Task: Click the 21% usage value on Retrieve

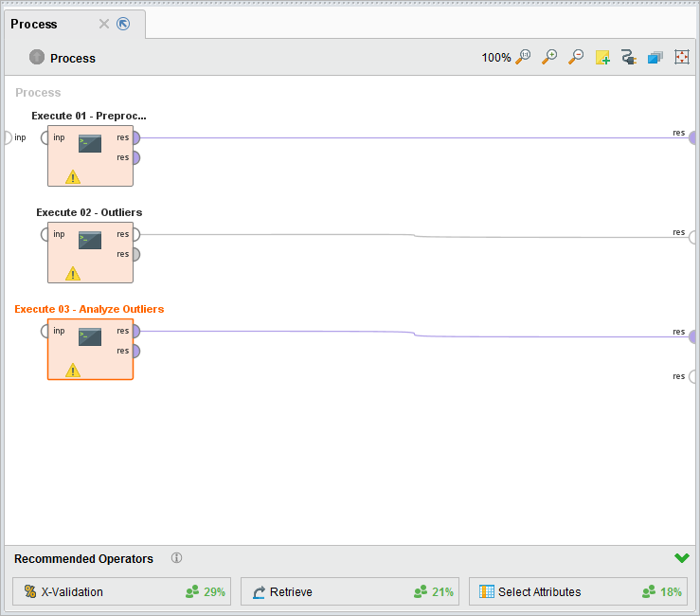Action: [x=442, y=592]
